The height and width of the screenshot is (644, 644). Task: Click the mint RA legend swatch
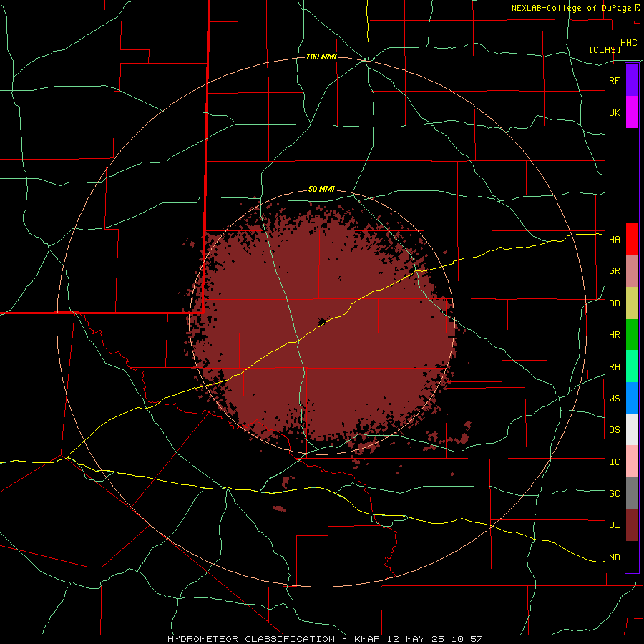[632, 366]
